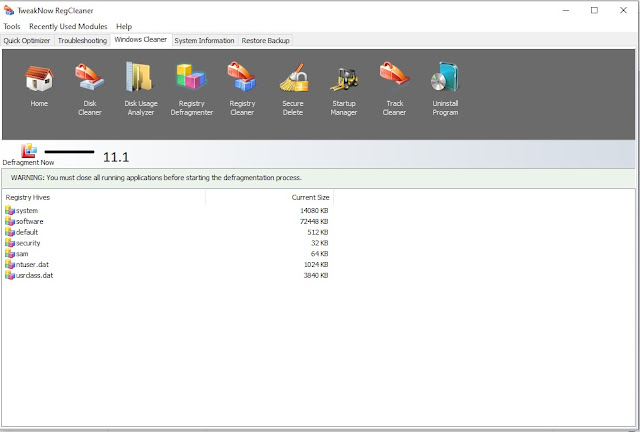Close the TweakNow RegCleaner window

(623, 11)
